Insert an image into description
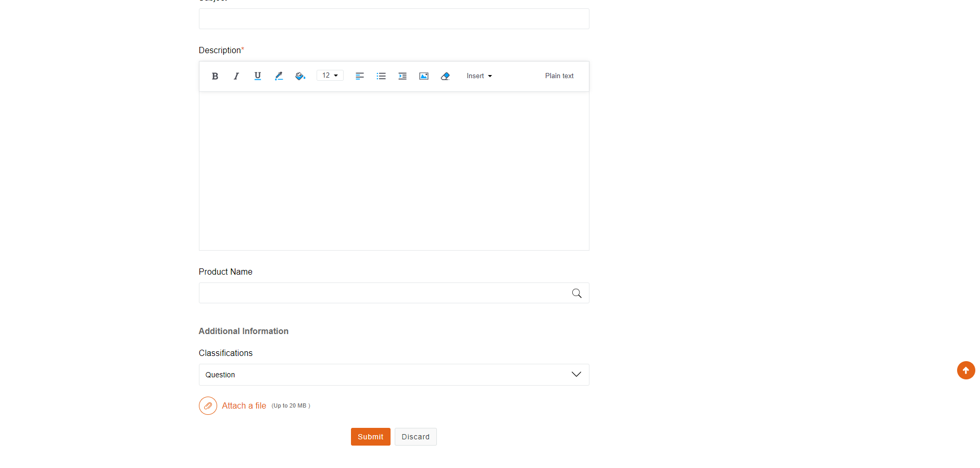Screen dimensions: 980x468 pyautogui.click(x=424, y=76)
